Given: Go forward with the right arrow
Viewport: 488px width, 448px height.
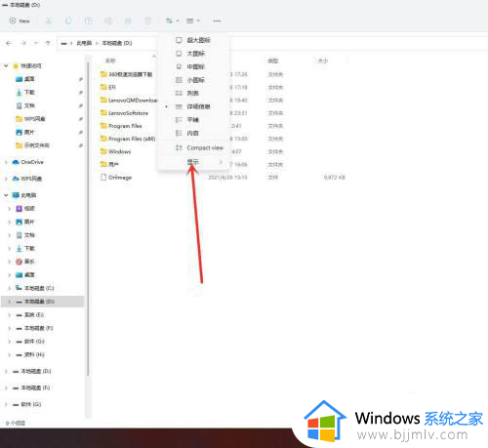Looking at the screenshot, I should (x=23, y=43).
